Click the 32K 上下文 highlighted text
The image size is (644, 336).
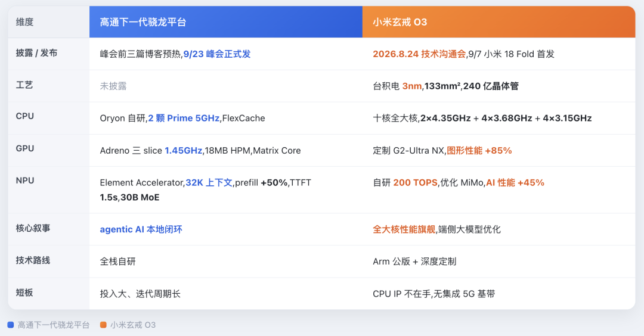(x=209, y=182)
